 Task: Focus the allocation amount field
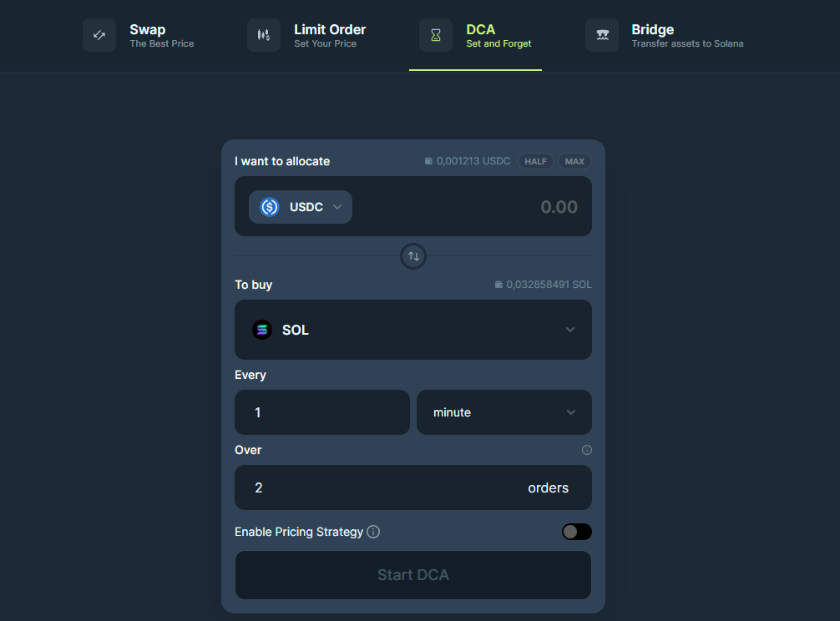click(x=472, y=207)
